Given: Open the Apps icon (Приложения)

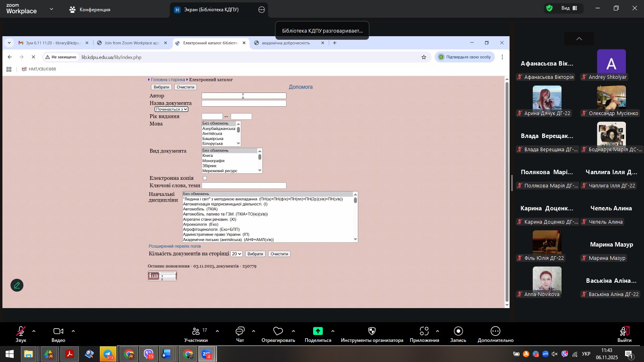Looking at the screenshot, I should point(424,331).
